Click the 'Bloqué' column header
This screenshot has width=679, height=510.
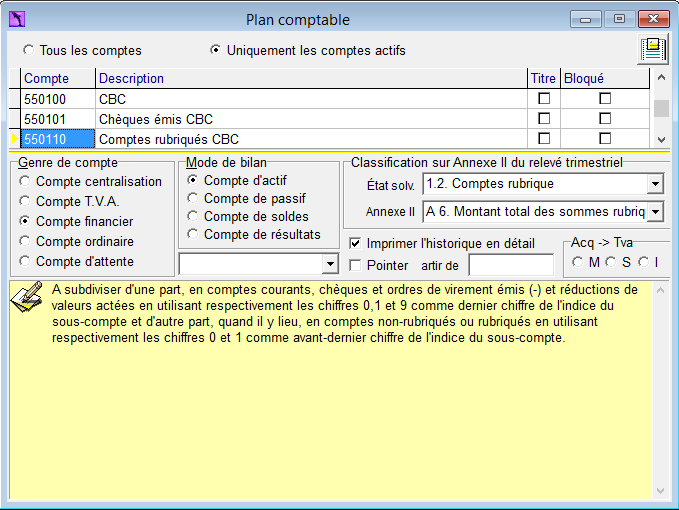point(605,78)
